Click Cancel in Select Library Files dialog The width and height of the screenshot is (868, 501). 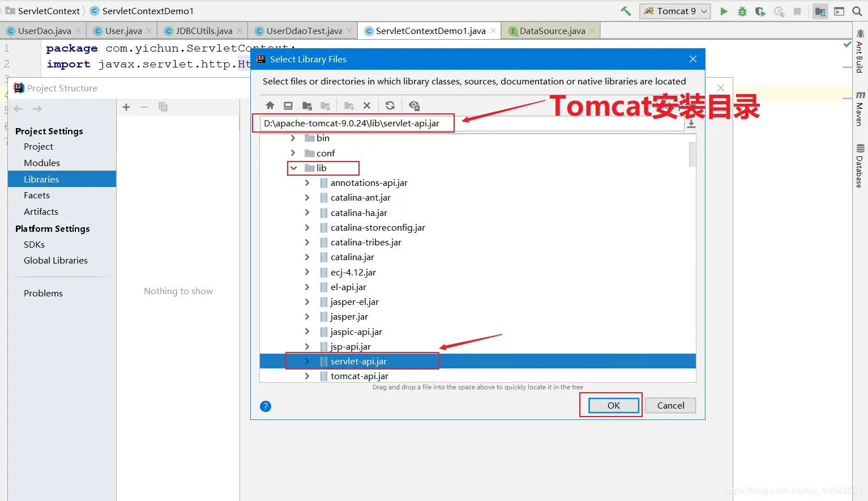click(x=670, y=405)
